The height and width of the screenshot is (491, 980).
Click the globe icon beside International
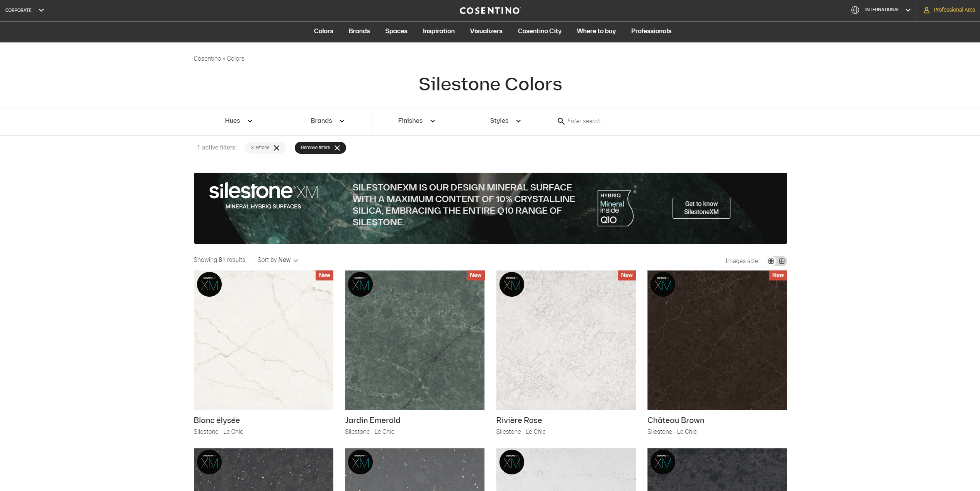pos(855,10)
